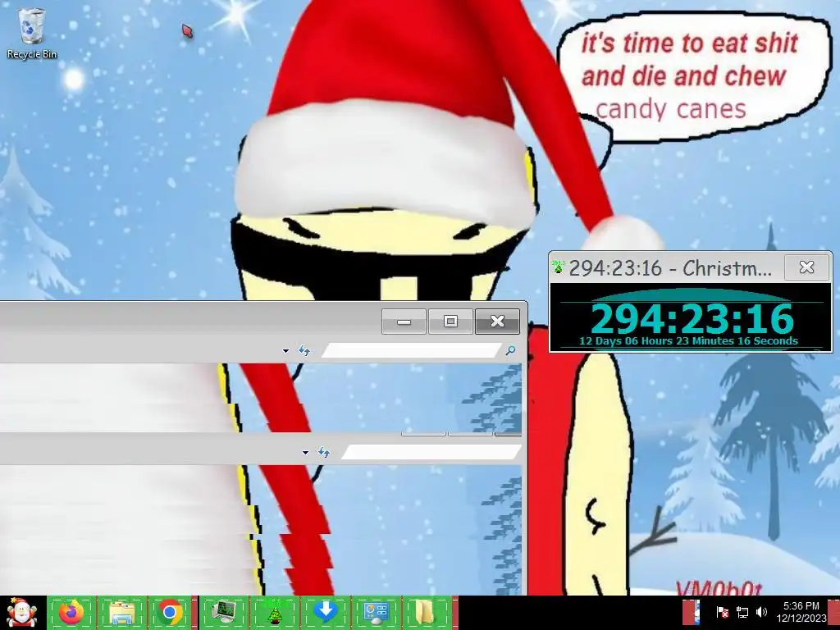Open the system monitor taskbar icon

[224, 612]
